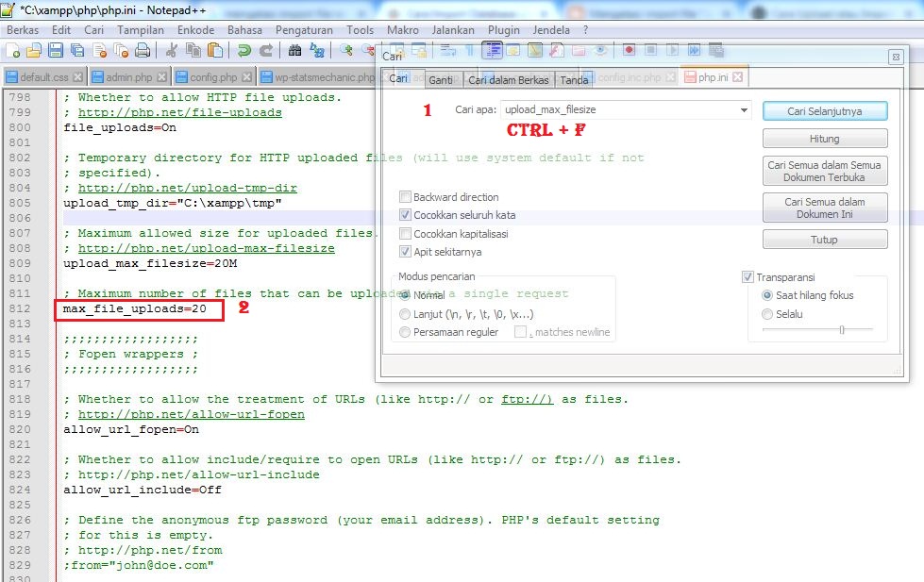Open the php.net/upload-max-filesize link
This screenshot has height=582, width=924.
tap(207, 249)
